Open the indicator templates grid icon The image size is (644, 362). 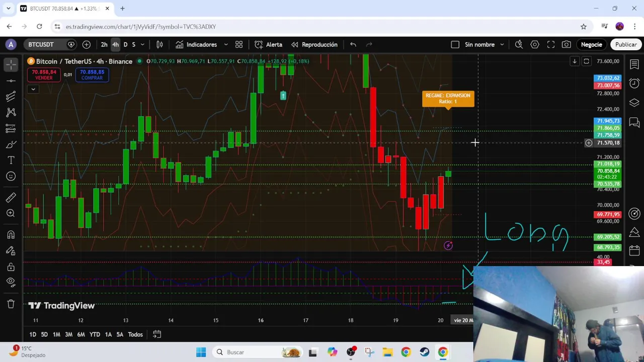(239, 45)
